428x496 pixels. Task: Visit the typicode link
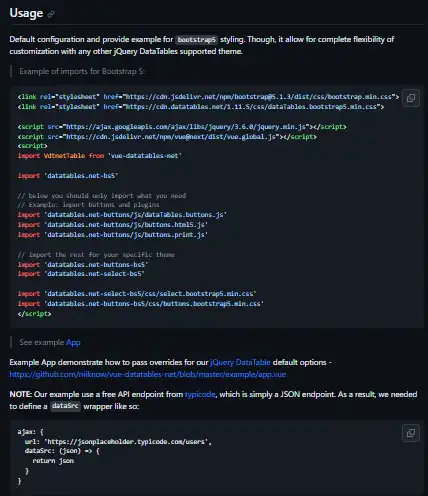[200, 394]
